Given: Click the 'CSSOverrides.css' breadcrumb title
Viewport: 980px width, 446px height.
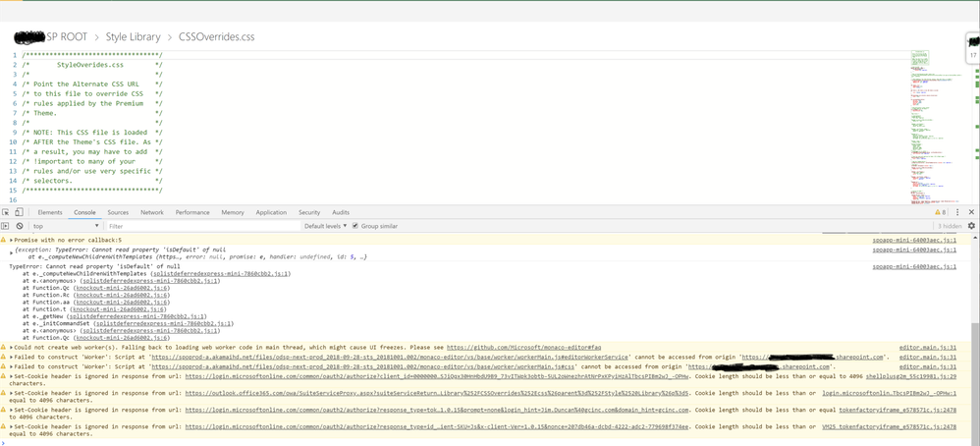Looking at the screenshot, I should click(x=216, y=37).
